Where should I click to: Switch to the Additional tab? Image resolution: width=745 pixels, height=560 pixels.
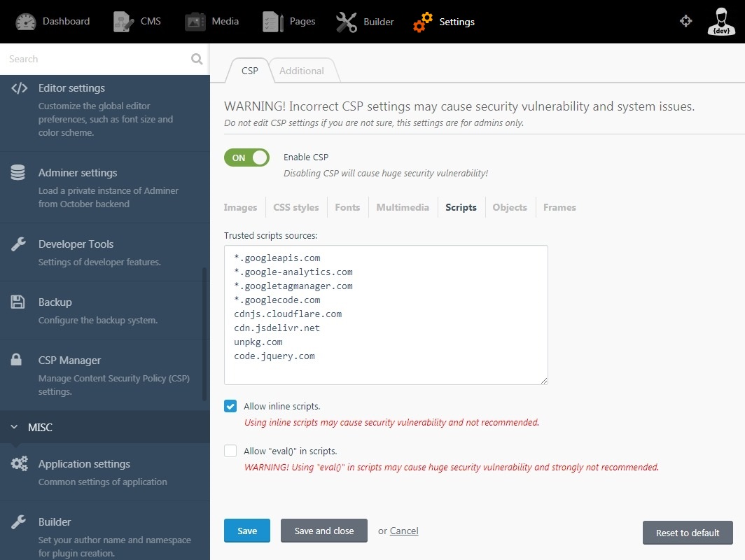301,71
